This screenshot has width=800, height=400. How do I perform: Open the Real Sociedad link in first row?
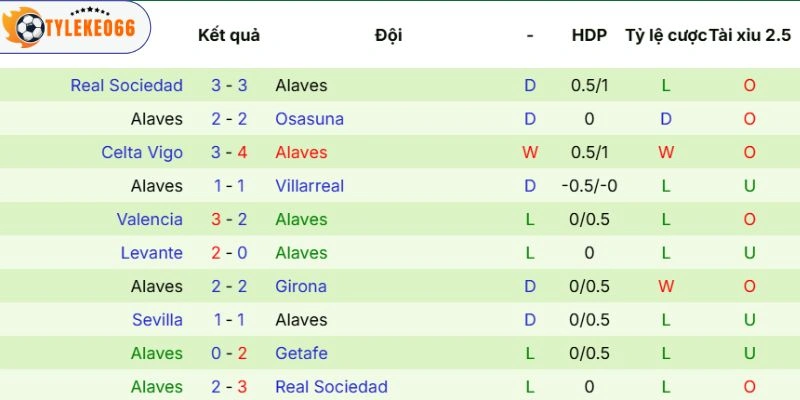tap(126, 85)
